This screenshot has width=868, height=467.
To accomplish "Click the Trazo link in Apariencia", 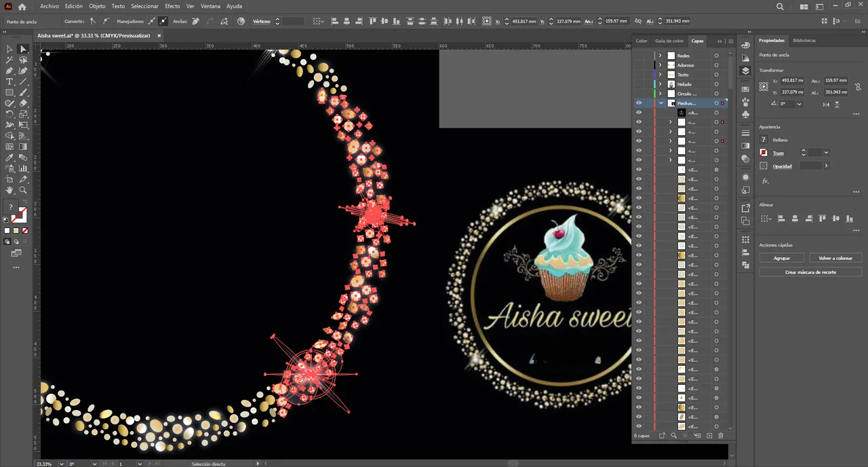I will pyautogui.click(x=778, y=153).
